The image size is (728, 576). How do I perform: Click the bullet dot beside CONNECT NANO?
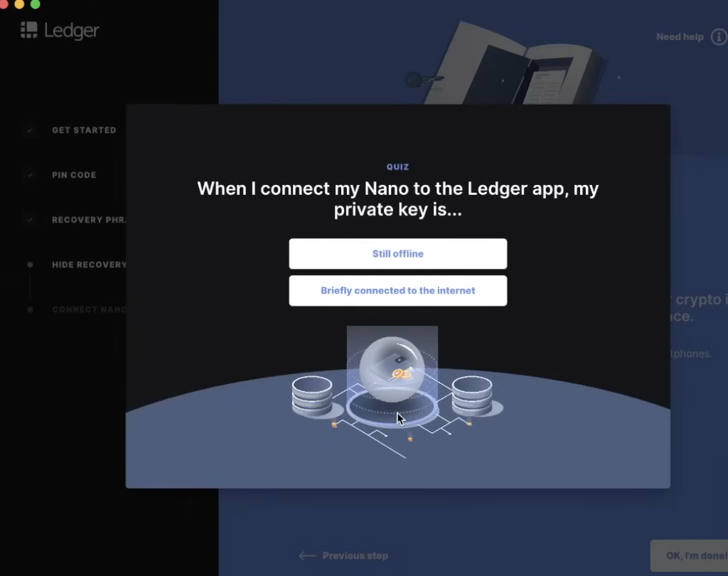click(x=30, y=309)
